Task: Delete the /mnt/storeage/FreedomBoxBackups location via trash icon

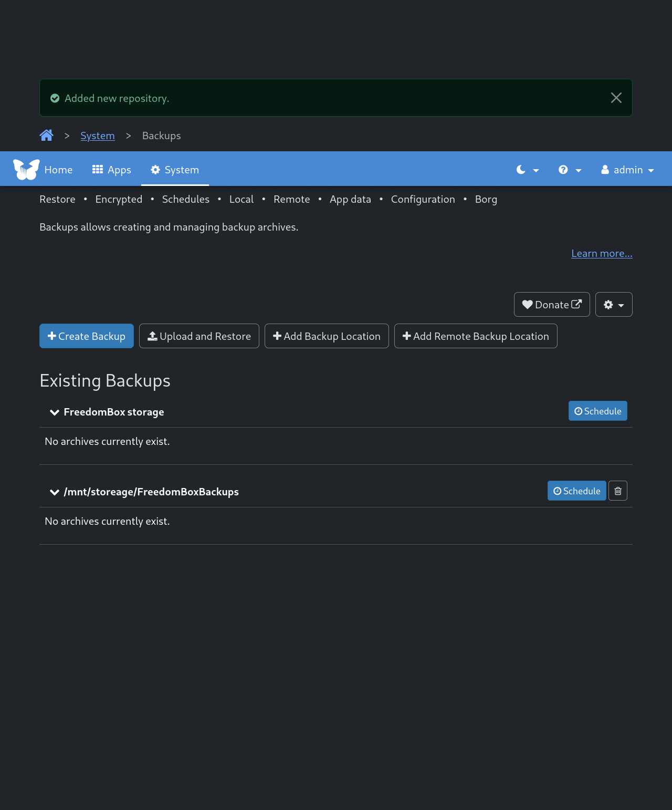Action: coord(618,491)
